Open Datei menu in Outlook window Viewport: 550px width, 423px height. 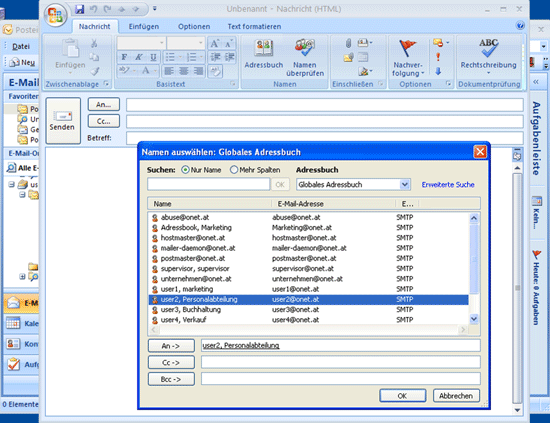pyautogui.click(x=21, y=46)
